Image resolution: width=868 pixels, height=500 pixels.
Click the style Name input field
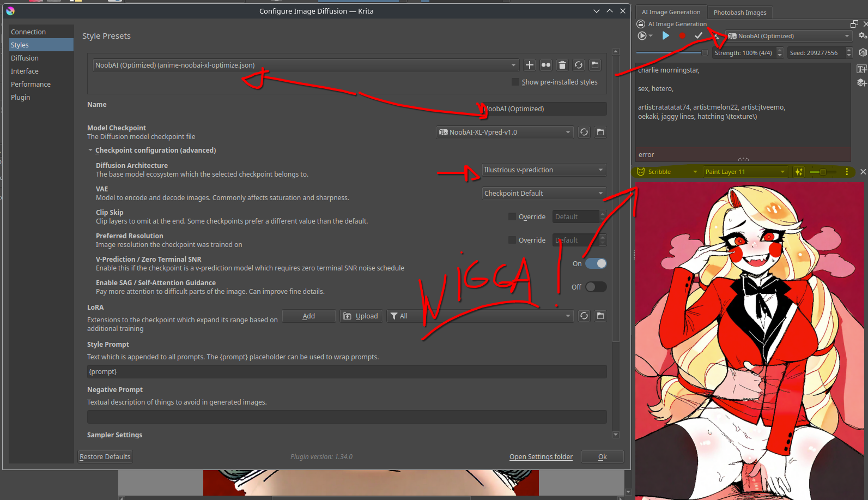[544, 109]
